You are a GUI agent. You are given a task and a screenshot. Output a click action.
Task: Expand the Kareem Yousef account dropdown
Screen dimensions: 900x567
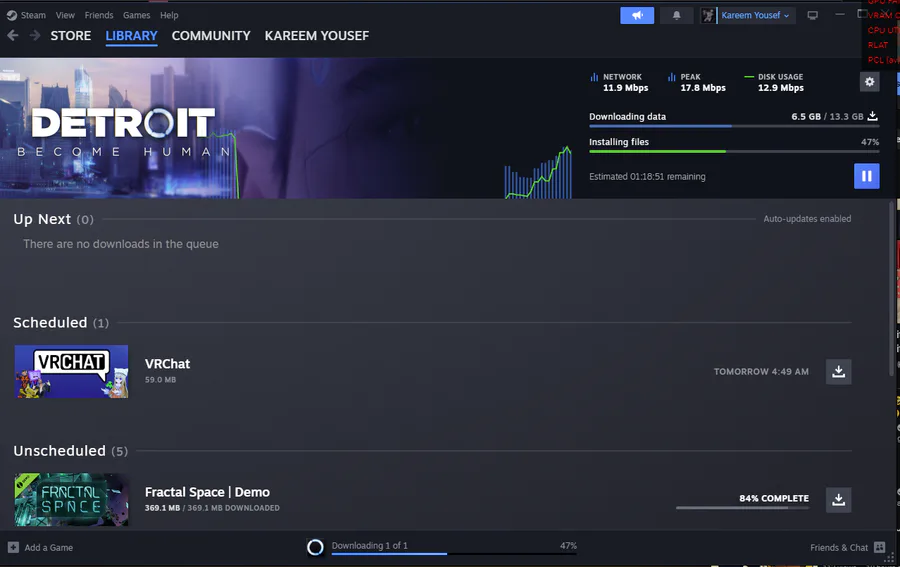click(x=755, y=15)
